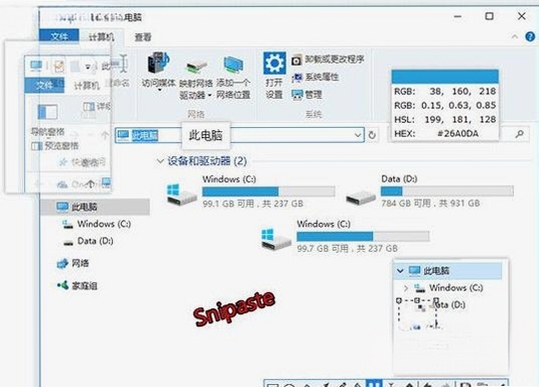Click the 添加一个网络位置 monitor icon
The height and width of the screenshot is (387, 539).
[233, 65]
